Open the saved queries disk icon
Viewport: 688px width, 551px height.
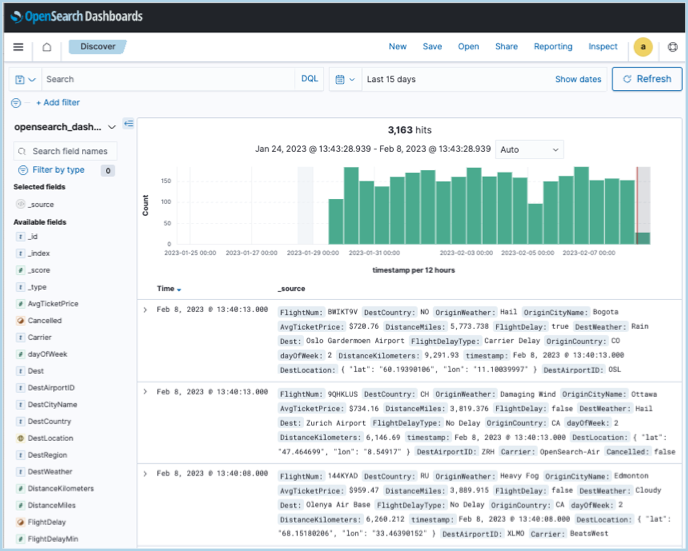click(25, 79)
